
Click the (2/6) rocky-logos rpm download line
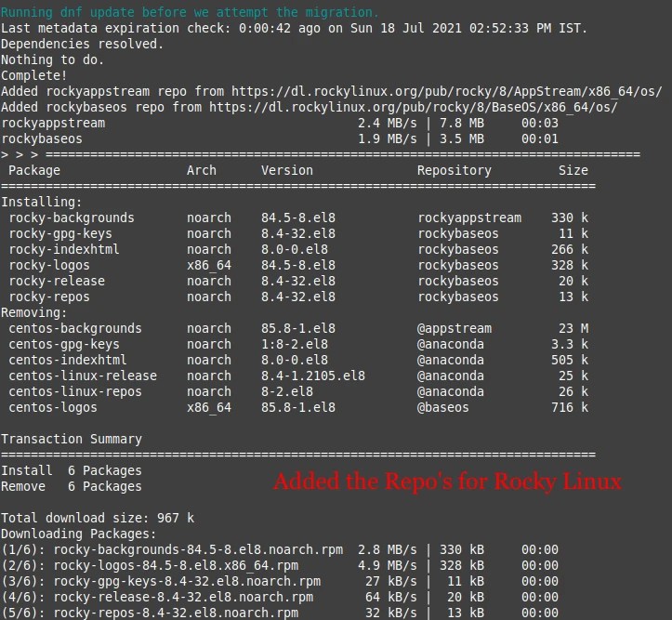(280, 566)
